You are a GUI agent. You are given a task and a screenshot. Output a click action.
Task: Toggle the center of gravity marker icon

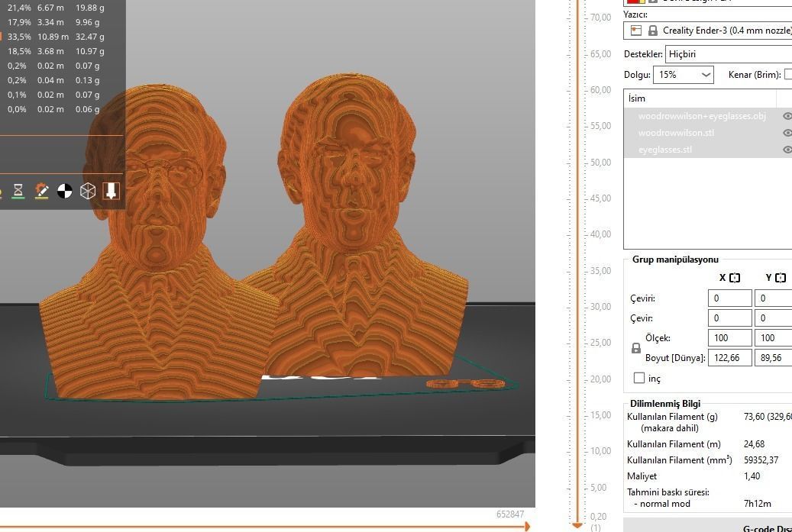tap(65, 191)
